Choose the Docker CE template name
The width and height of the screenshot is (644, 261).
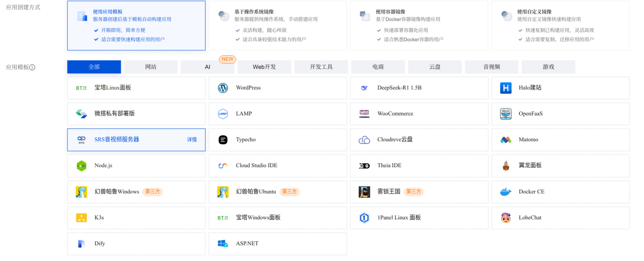click(531, 192)
